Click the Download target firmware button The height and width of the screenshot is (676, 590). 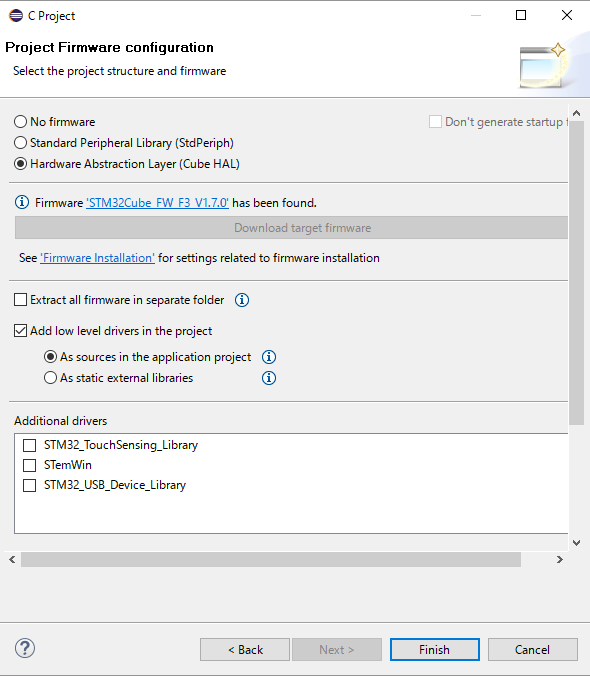click(291, 228)
